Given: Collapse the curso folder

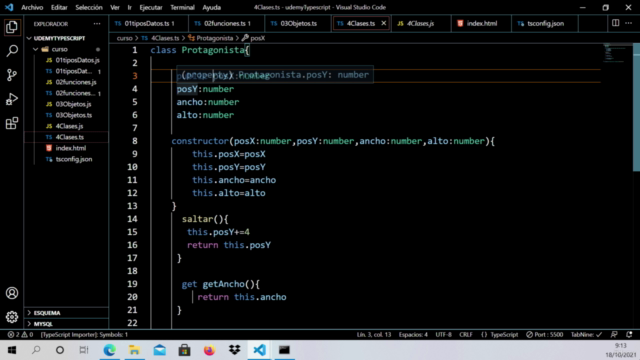Looking at the screenshot, I should pyautogui.click(x=59, y=49).
